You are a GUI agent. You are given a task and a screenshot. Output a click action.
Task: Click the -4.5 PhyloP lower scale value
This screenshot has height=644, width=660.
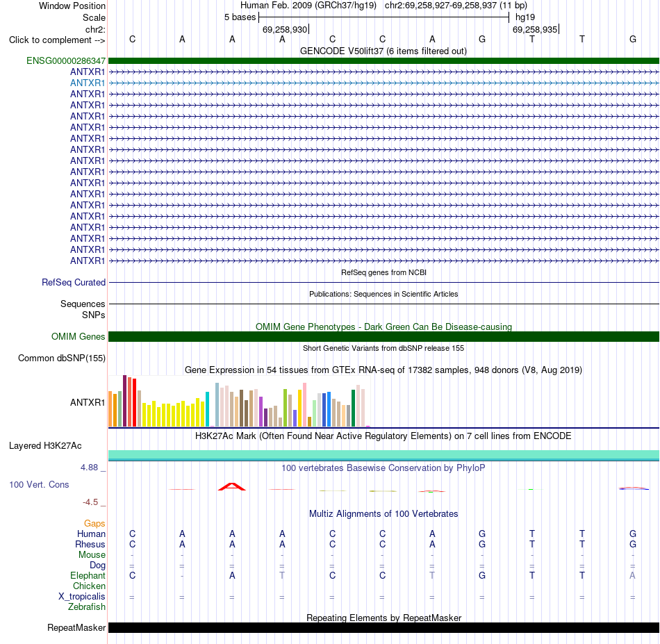90,502
